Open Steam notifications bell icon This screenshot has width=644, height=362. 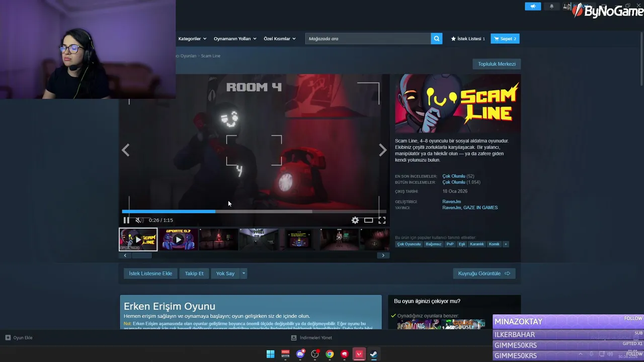tap(551, 6)
